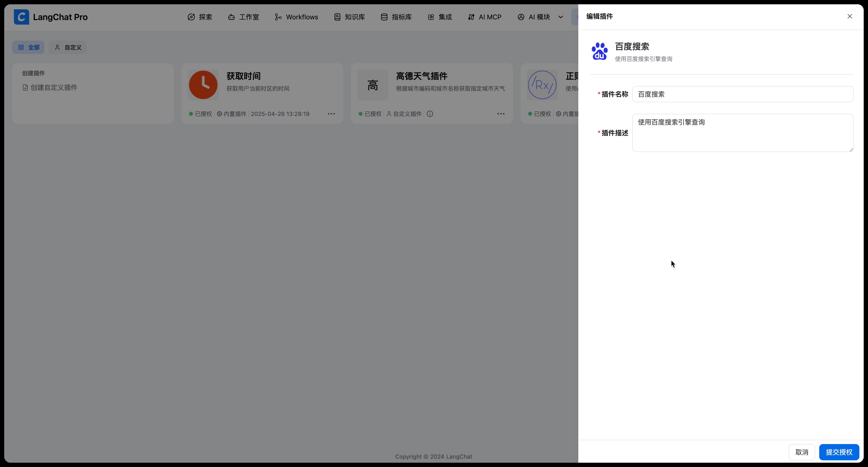This screenshot has height=467, width=868.
Task: Click the LangChat Pro logo icon
Action: (x=21, y=17)
